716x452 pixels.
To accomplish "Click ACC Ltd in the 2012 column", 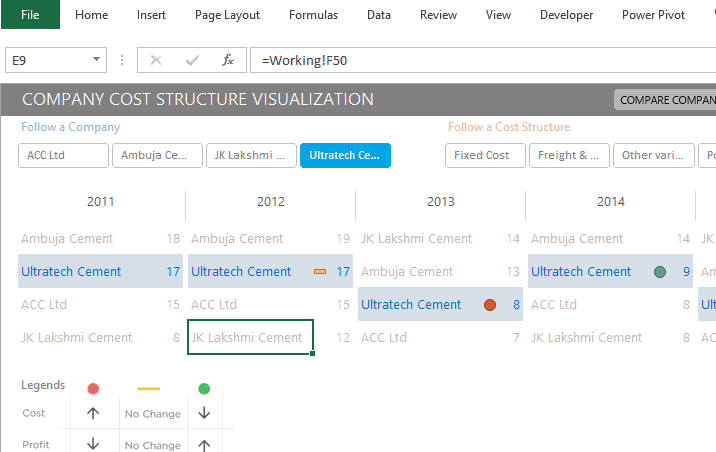I will 214,304.
